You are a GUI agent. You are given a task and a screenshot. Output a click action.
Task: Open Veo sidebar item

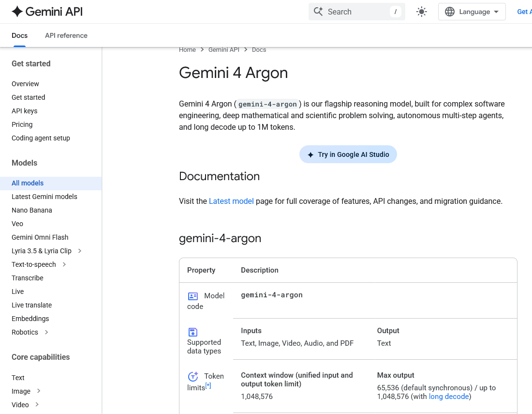pyautogui.click(x=17, y=224)
